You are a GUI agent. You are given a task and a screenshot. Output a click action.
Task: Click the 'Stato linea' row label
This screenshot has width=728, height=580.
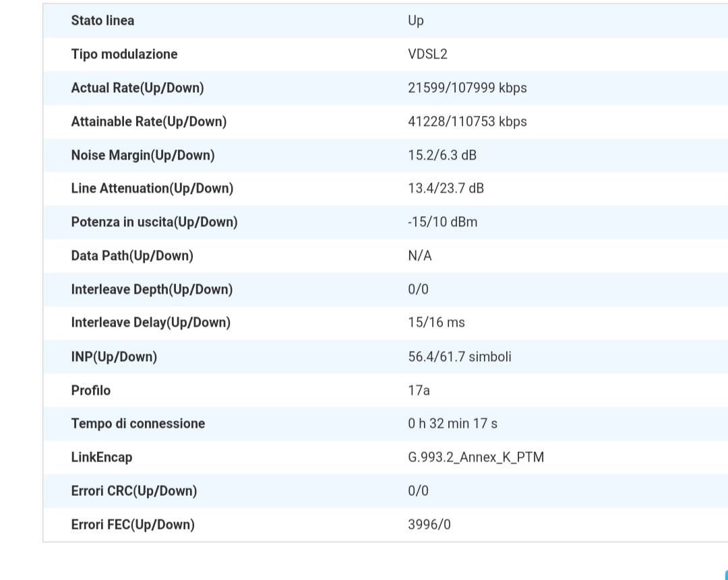[x=102, y=21]
